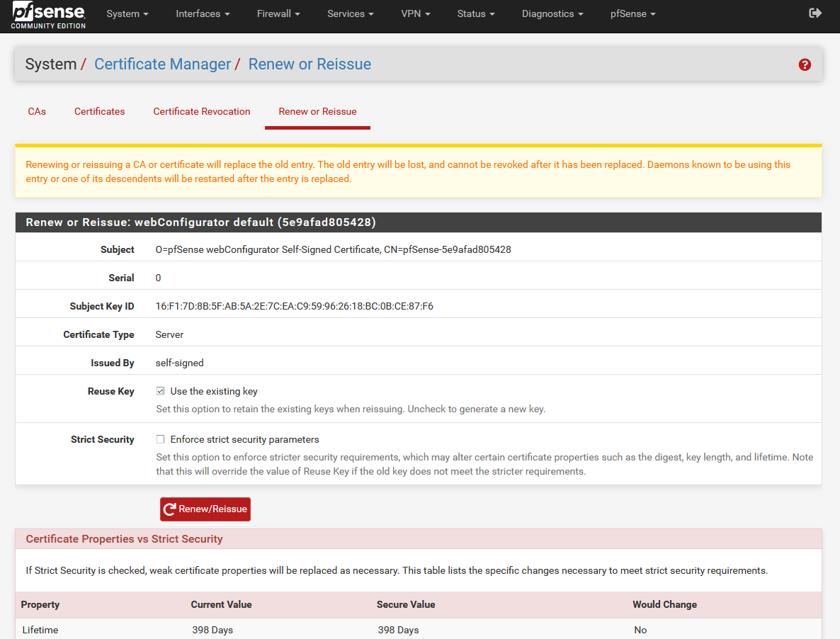Screen dimensions: 840x639
Task: Follow the Certificate Manager breadcrumb link
Action: (x=162, y=64)
